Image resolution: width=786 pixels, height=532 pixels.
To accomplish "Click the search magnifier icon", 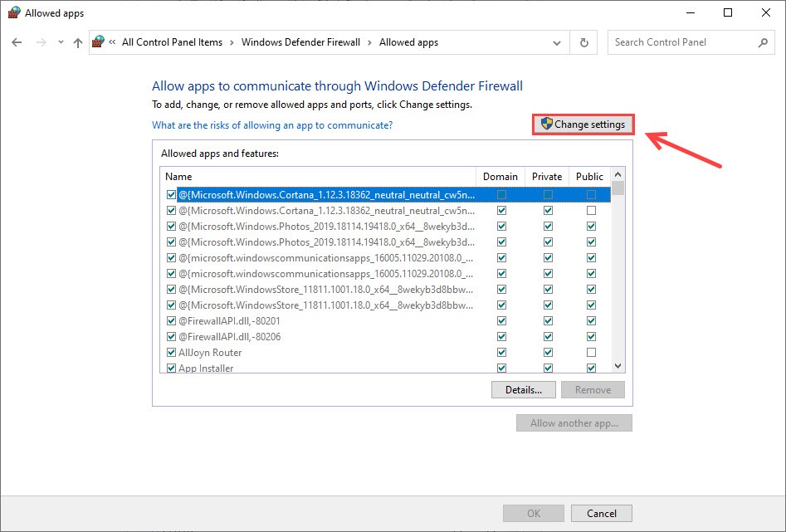I will (x=763, y=42).
